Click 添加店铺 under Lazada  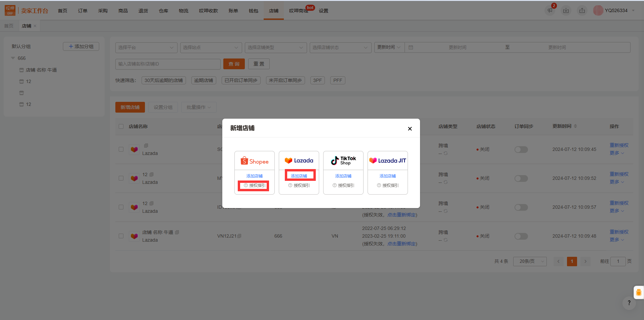(299, 176)
